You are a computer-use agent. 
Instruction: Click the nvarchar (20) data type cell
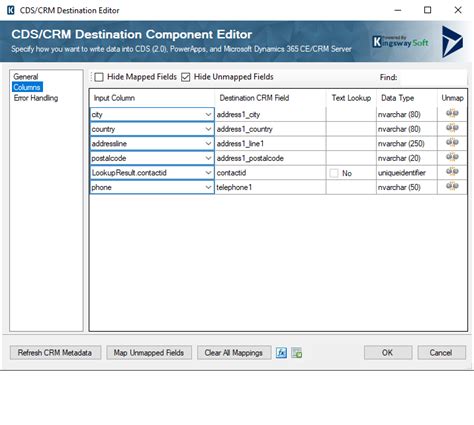pos(407,158)
